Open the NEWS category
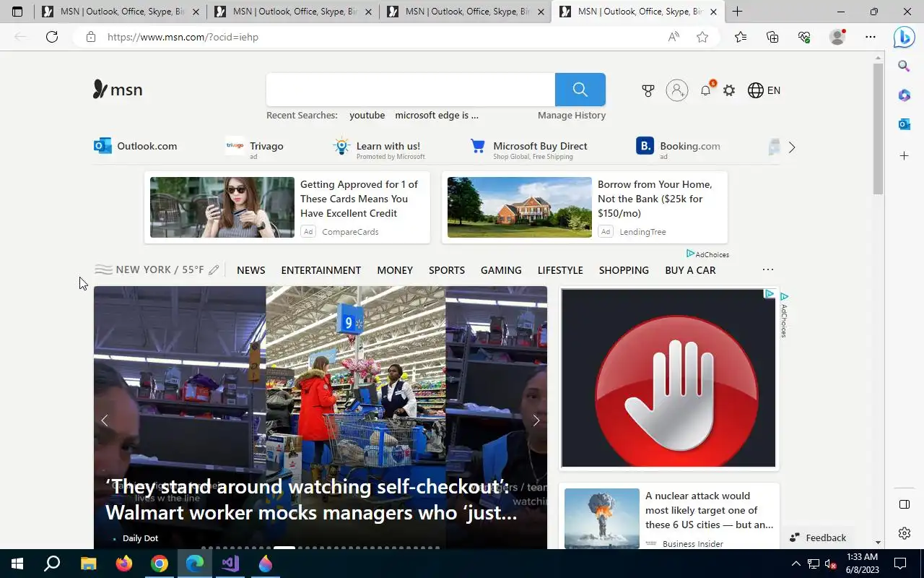This screenshot has height=578, width=924. (251, 270)
